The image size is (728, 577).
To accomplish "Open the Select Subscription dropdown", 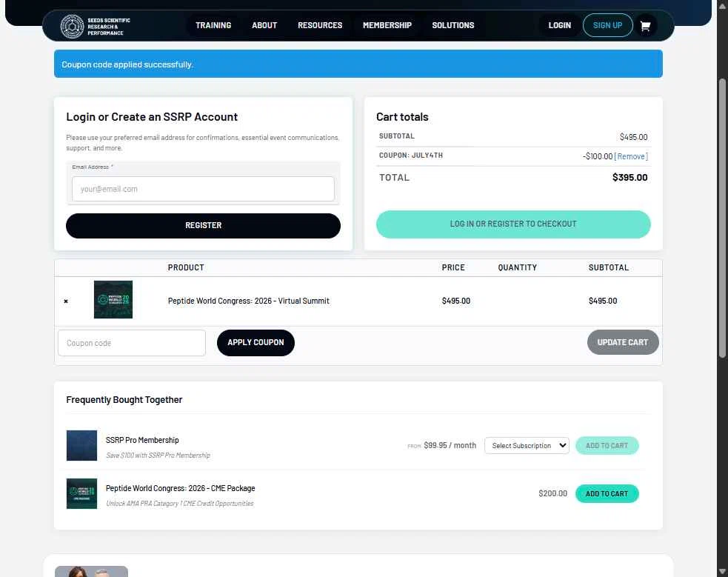I will click(x=527, y=446).
